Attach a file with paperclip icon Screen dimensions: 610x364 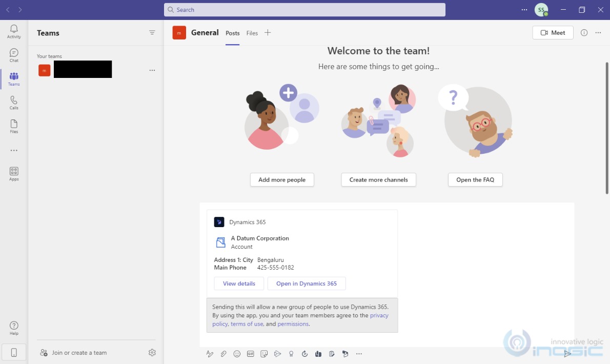223,354
